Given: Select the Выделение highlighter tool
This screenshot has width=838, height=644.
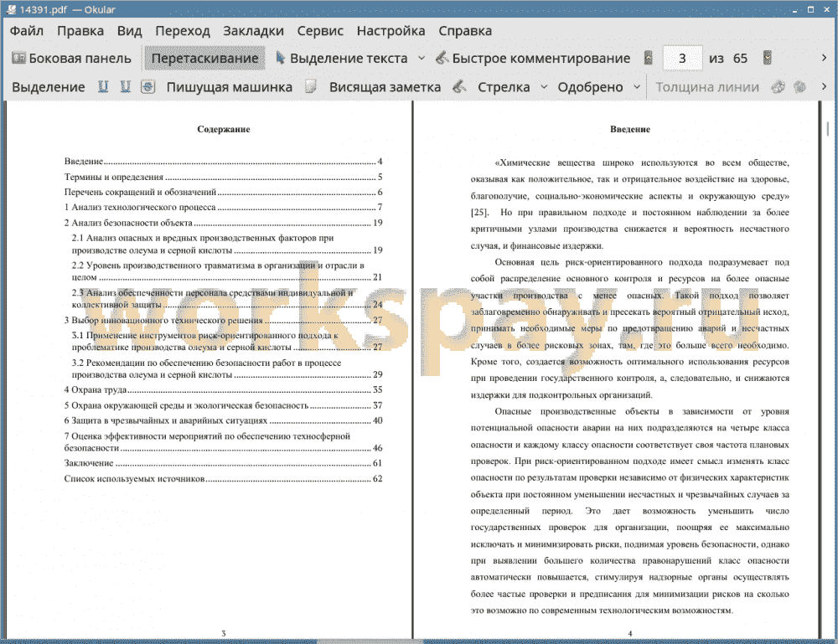Looking at the screenshot, I should pos(48,86).
